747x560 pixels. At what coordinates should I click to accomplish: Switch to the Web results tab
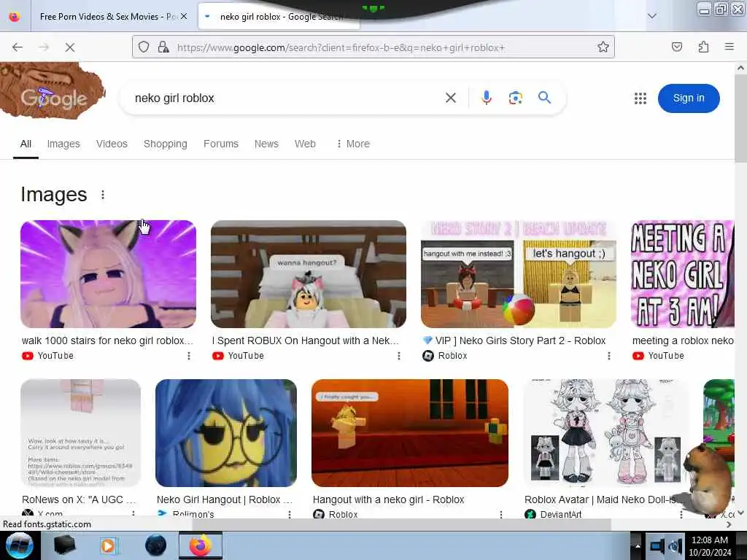pyautogui.click(x=305, y=144)
